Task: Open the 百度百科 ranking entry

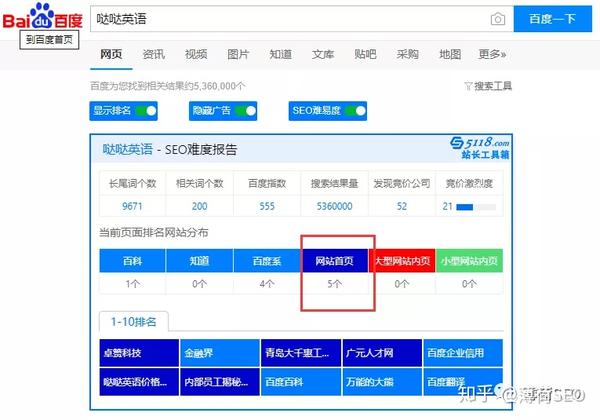Action: (x=301, y=382)
